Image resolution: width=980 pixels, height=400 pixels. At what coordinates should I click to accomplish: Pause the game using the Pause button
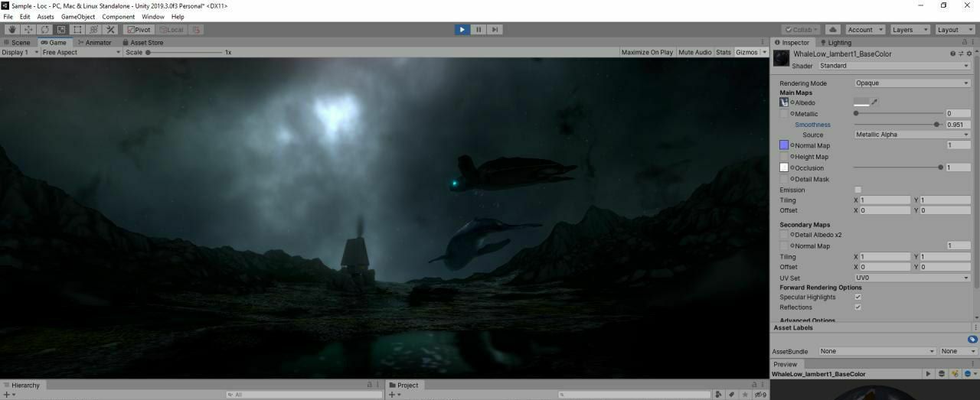[479, 30]
